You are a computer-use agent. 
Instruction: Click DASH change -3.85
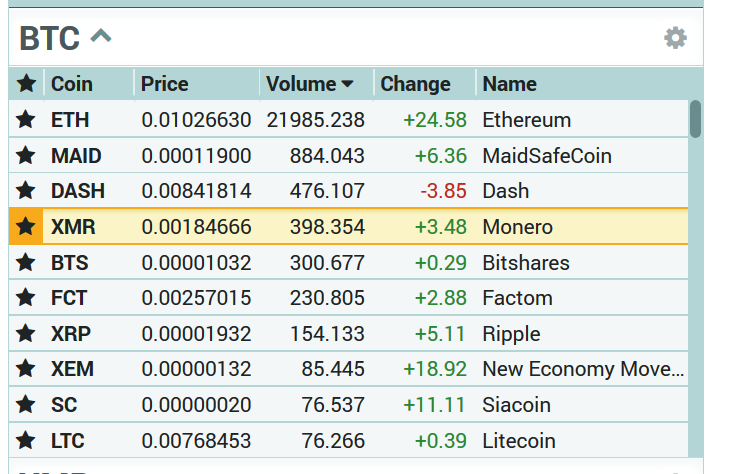(x=443, y=191)
